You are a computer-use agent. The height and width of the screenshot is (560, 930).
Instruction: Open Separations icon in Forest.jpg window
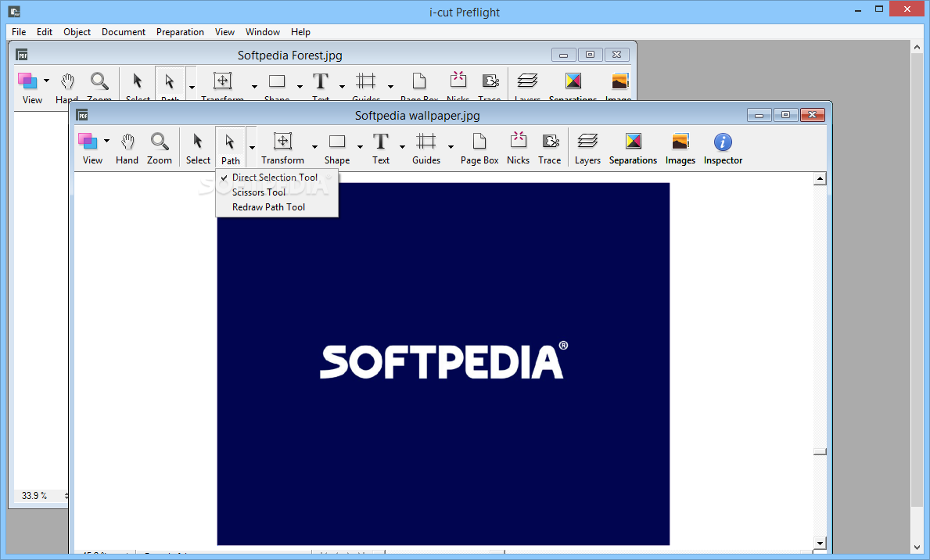[x=573, y=84]
